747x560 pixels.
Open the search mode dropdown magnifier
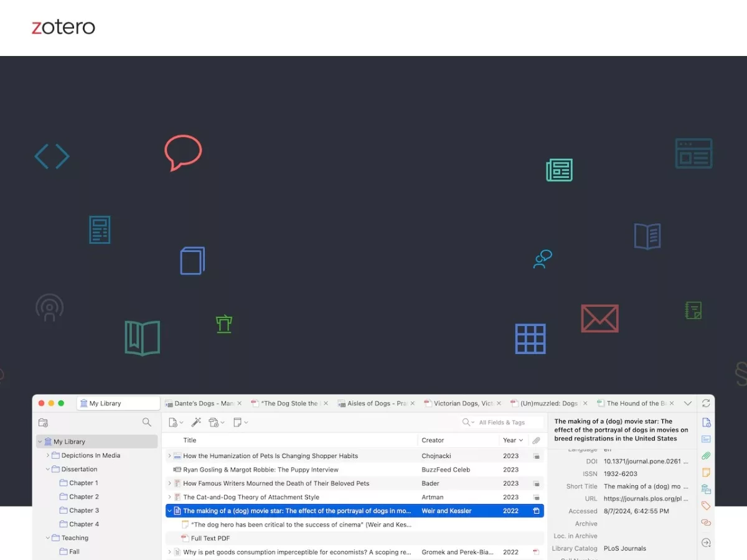point(468,422)
